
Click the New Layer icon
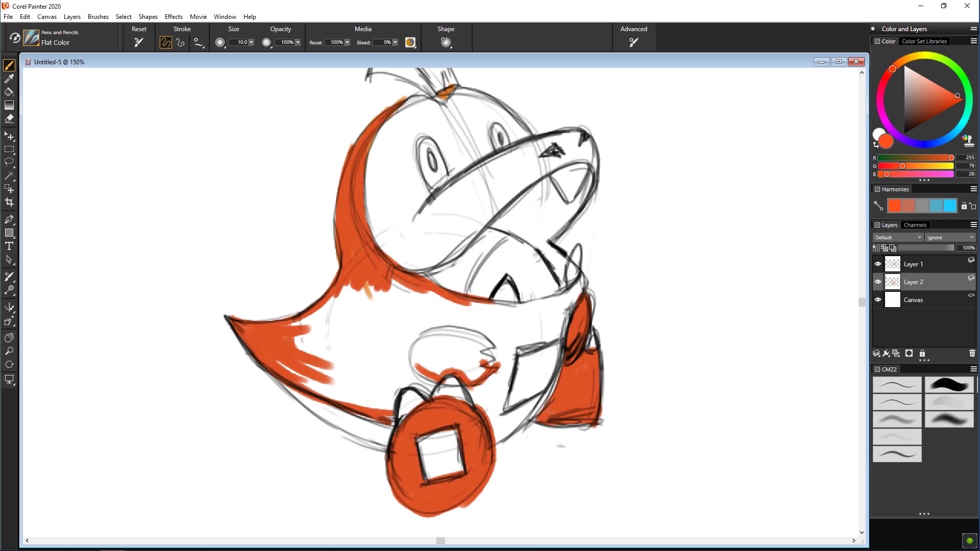pyautogui.click(x=875, y=353)
